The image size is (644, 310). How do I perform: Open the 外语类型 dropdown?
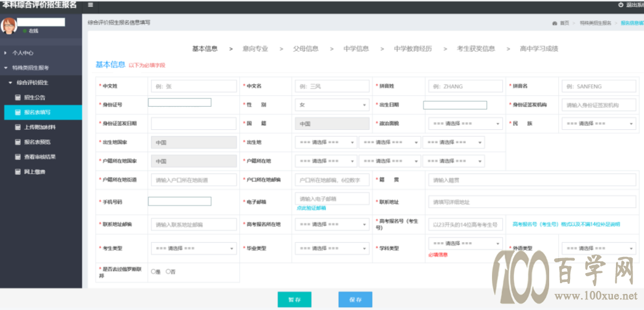599,249
